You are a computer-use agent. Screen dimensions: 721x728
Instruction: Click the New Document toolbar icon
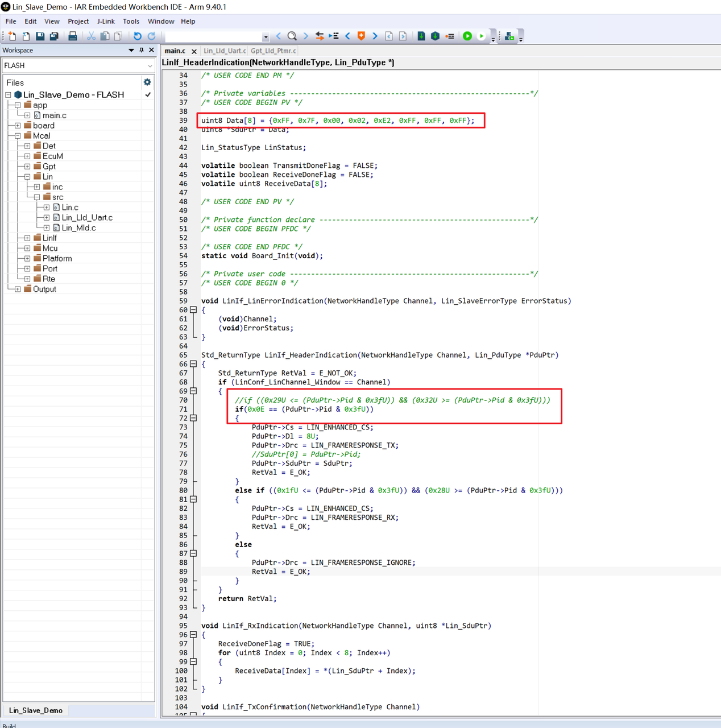click(12, 36)
